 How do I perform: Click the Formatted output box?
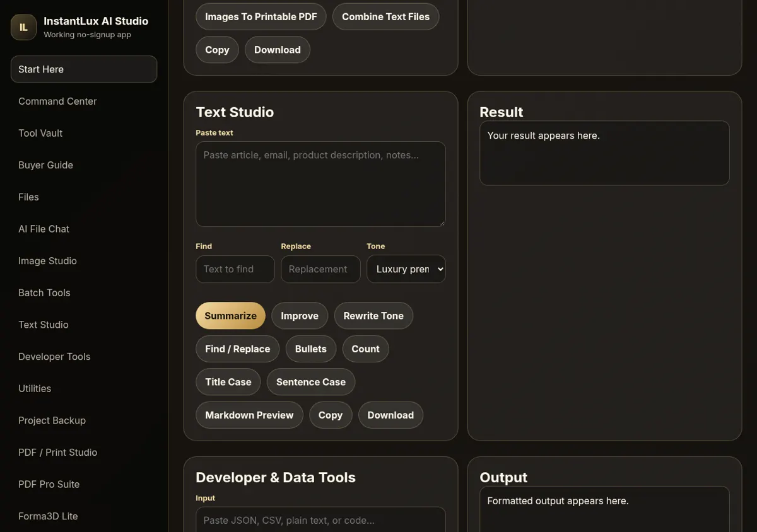coord(604,509)
